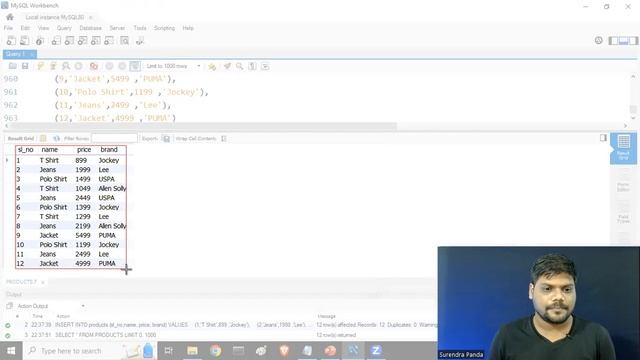The width and height of the screenshot is (640, 360).
Task: Explain query plan magnifier icon
Action: click(x=66, y=66)
